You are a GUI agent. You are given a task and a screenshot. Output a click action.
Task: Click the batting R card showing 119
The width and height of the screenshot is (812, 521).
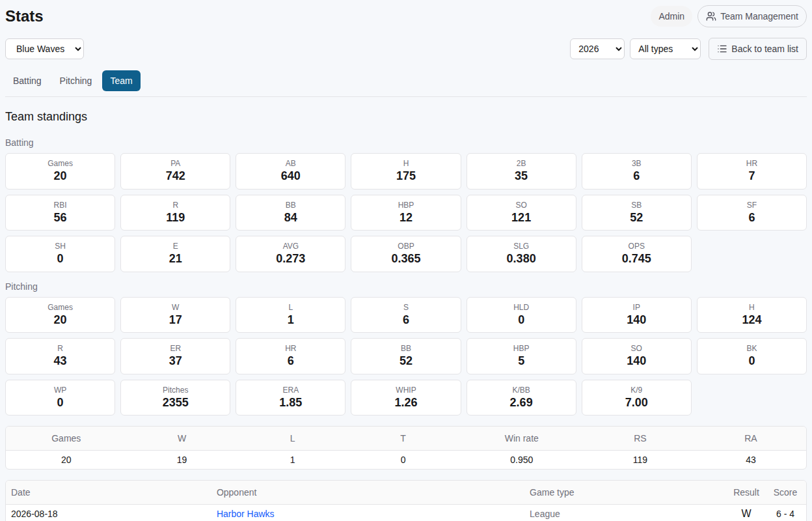pyautogui.click(x=176, y=212)
